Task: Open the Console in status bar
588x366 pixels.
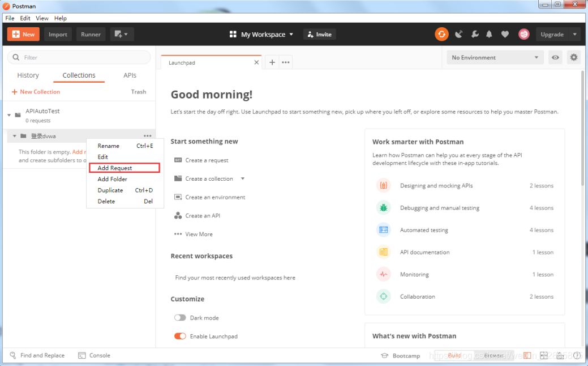Action: pos(94,355)
